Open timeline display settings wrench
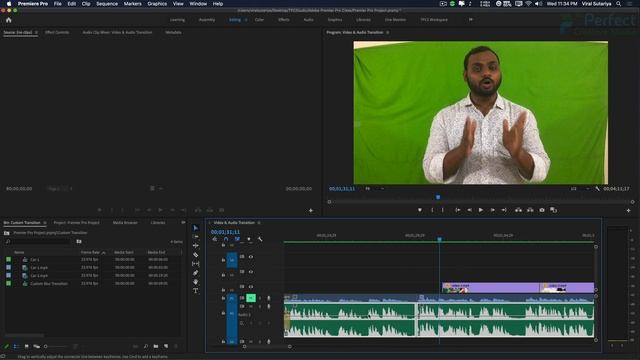640x360 pixels. tap(260, 239)
